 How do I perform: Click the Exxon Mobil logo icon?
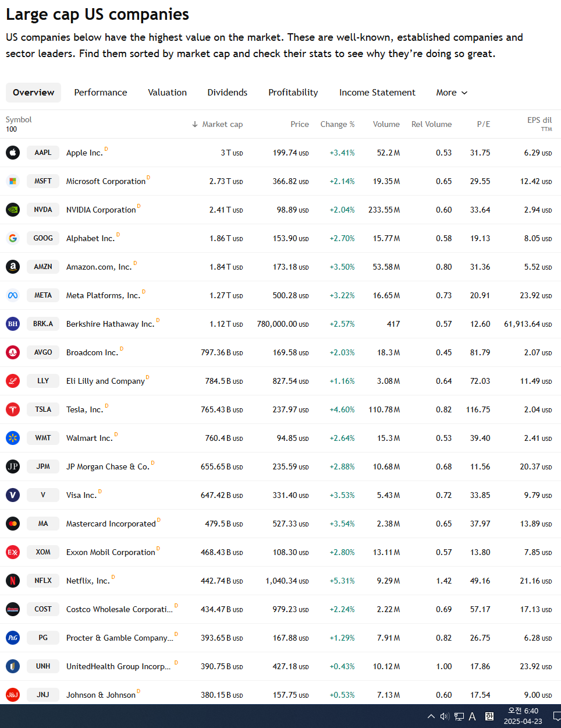[x=13, y=552]
